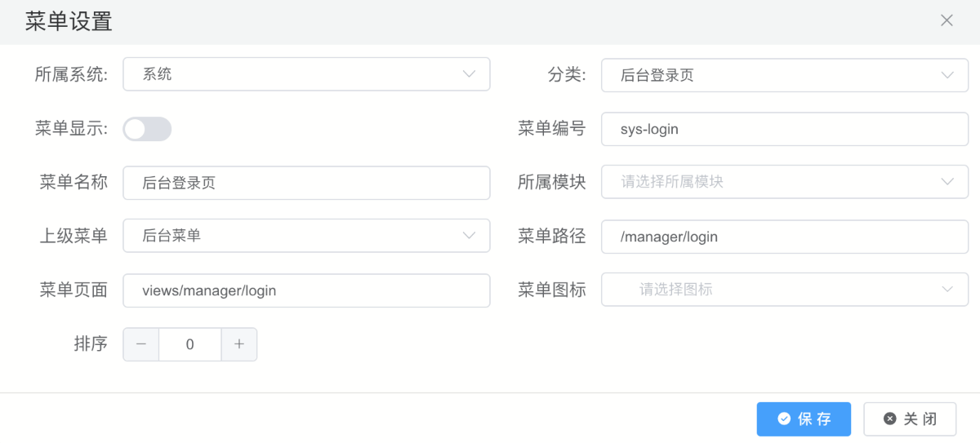The width and height of the screenshot is (980, 443).
Task: Click the chevron arrow in 所属模块 field
Action: pos(947,182)
